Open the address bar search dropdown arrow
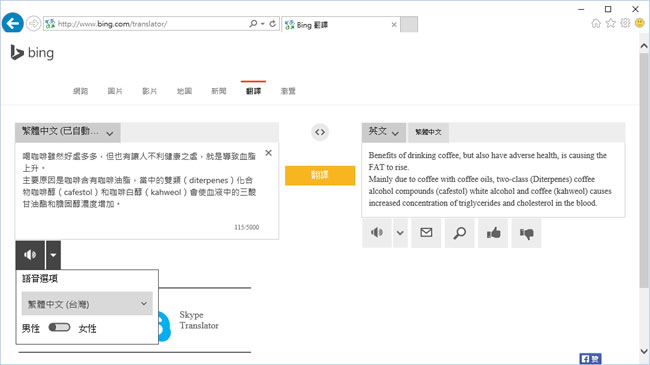This screenshot has height=365, width=650. [x=262, y=24]
